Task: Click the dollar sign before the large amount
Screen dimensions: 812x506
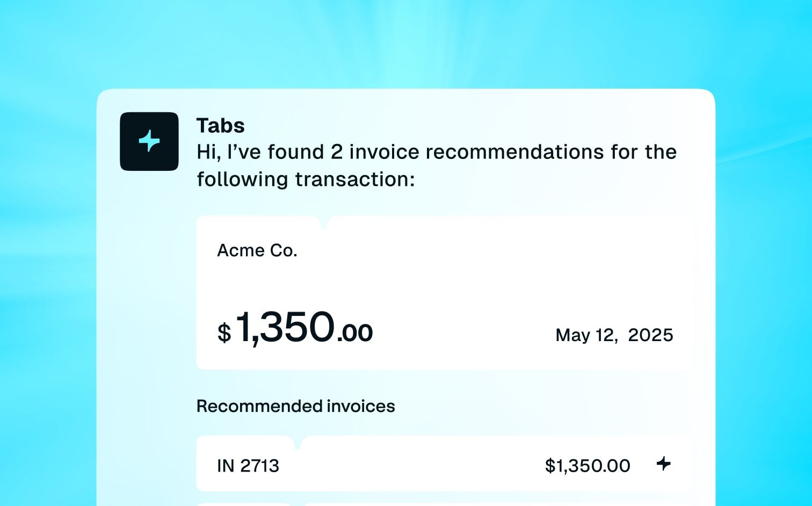Action: [x=224, y=333]
